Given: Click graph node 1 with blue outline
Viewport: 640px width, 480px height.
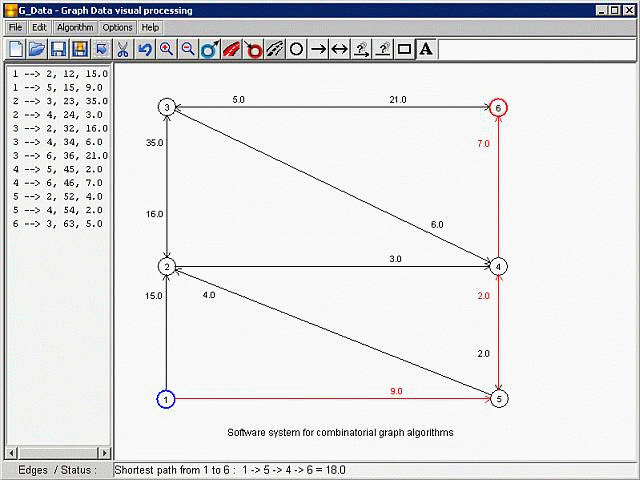Looking at the screenshot, I should 166,399.
